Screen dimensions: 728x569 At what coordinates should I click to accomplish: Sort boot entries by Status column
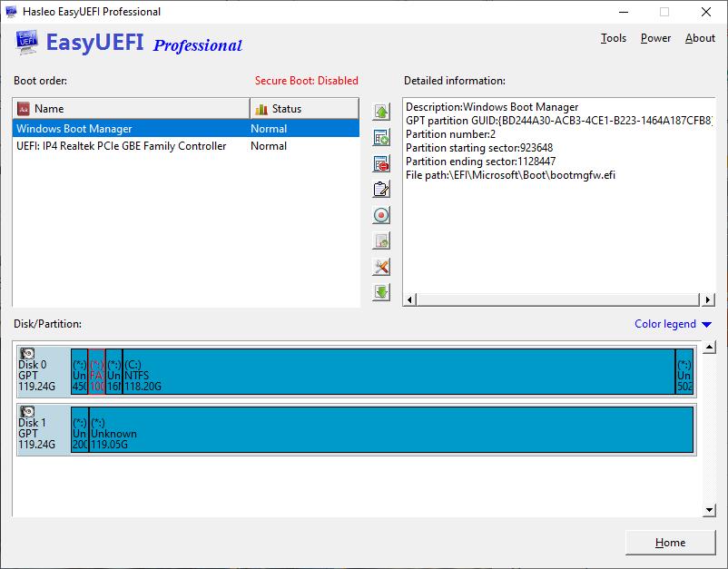(x=305, y=109)
